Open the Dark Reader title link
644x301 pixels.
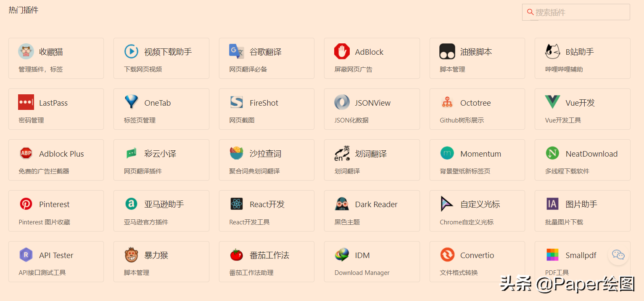(x=376, y=205)
